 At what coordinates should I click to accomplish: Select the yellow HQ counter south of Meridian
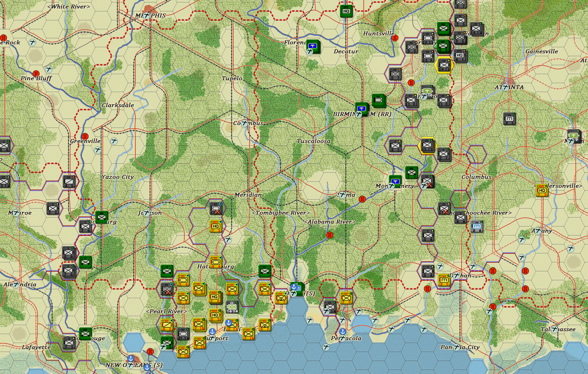click(216, 226)
